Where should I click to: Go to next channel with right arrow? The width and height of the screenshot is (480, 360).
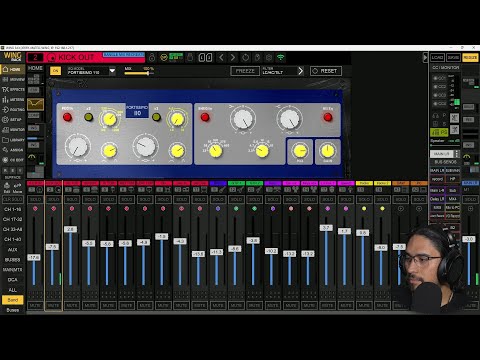[233, 58]
